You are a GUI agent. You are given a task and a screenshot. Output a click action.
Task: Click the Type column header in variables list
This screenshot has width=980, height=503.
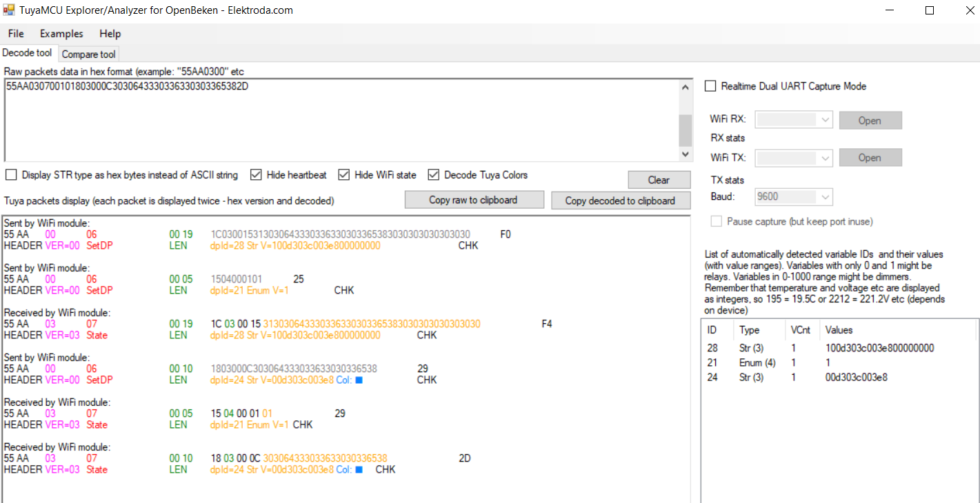pyautogui.click(x=759, y=330)
